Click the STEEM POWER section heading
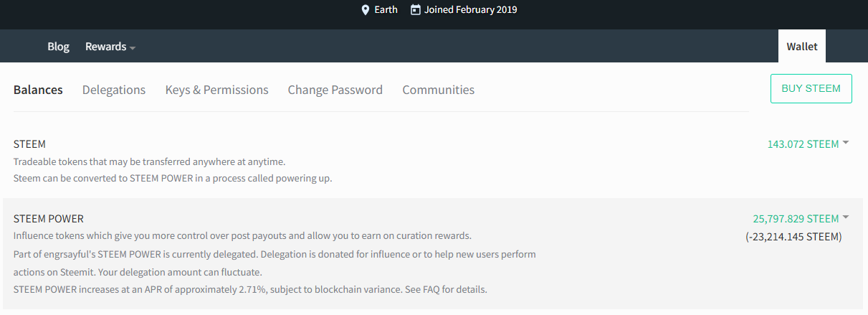The image size is (868, 315). click(49, 219)
